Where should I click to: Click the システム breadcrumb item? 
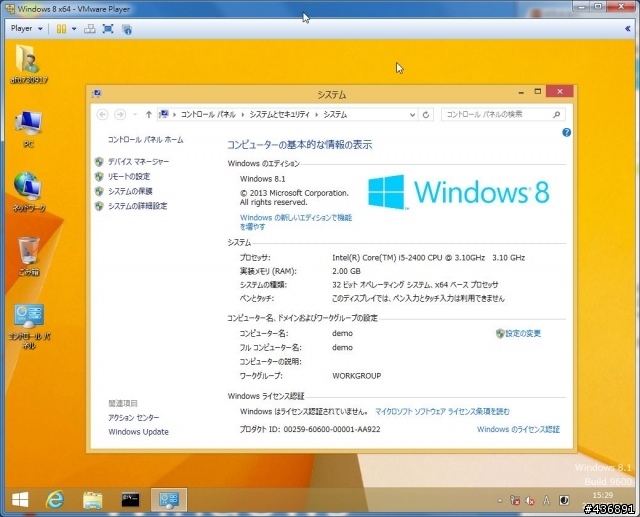point(335,115)
